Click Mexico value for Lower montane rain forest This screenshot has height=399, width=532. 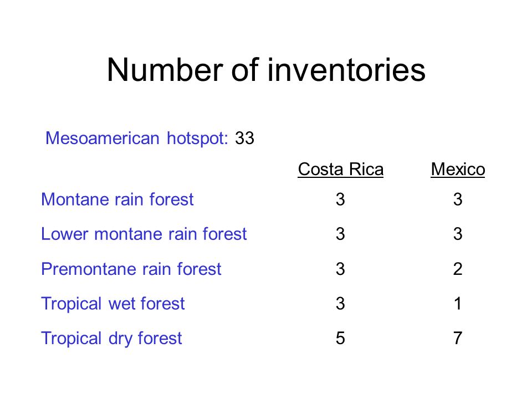click(458, 234)
